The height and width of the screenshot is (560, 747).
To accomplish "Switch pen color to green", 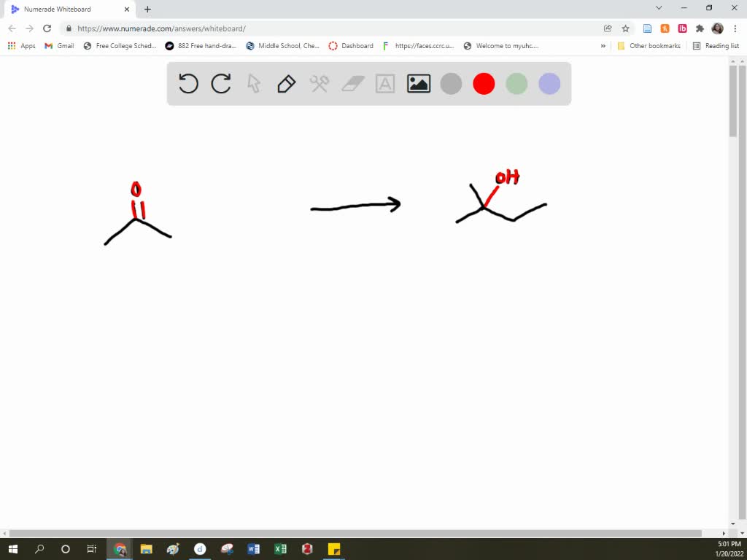I will pos(516,83).
